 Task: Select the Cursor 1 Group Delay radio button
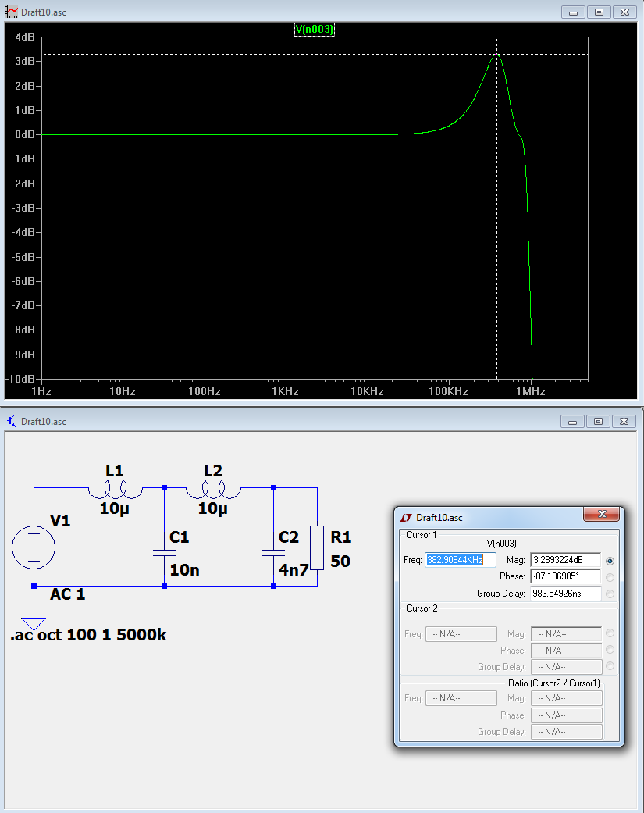coord(610,594)
